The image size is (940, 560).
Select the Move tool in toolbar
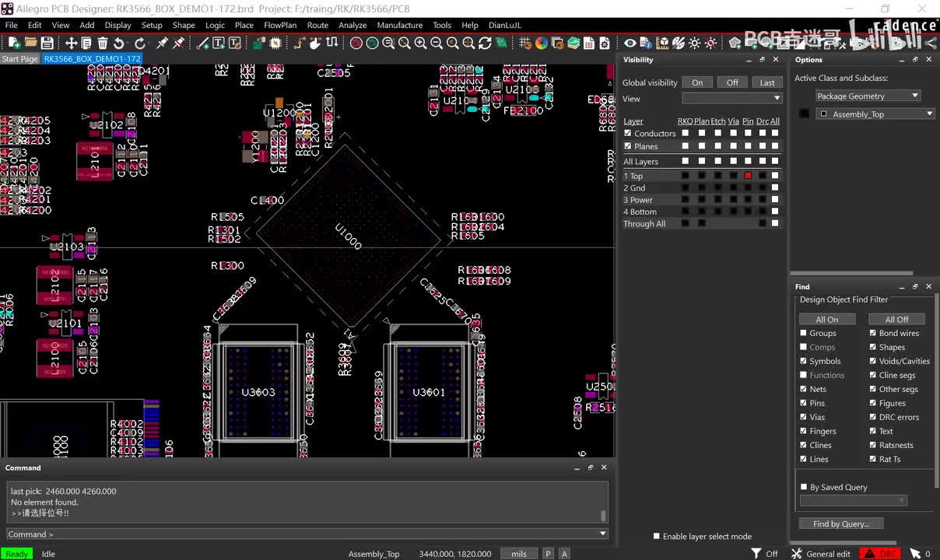click(x=71, y=43)
